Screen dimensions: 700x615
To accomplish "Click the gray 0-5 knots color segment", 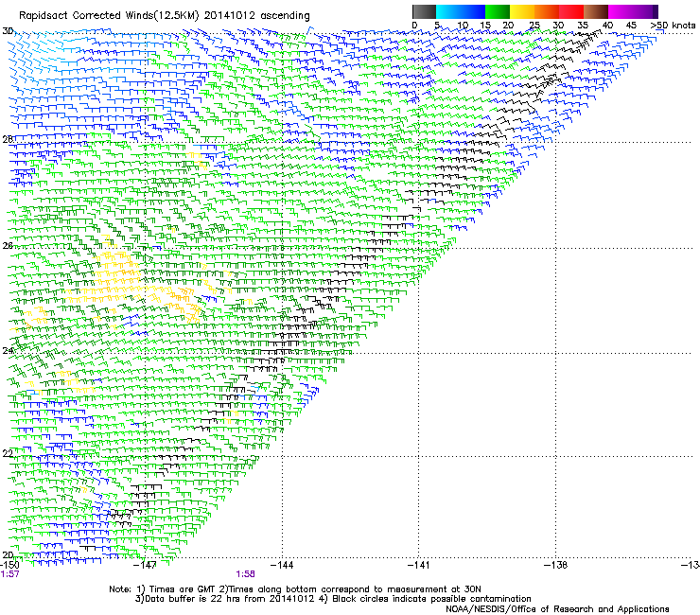I will [424, 11].
